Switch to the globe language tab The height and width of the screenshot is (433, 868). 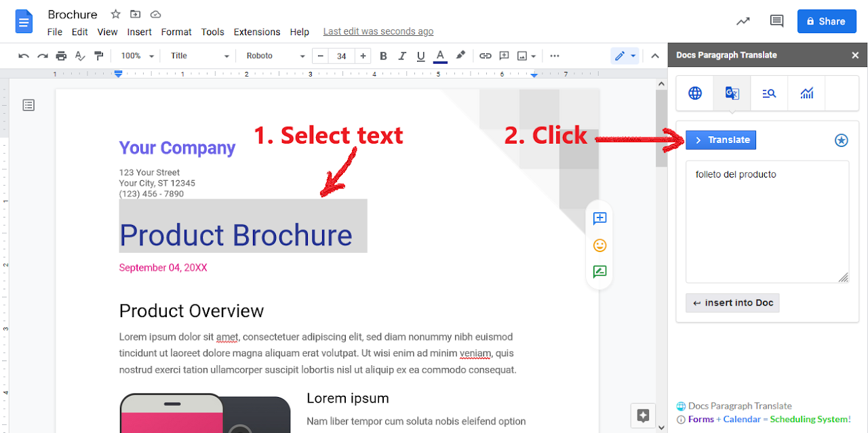[x=695, y=94]
